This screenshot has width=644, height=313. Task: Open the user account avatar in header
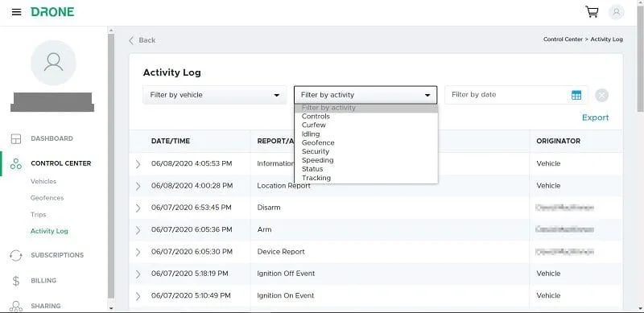coord(616,12)
